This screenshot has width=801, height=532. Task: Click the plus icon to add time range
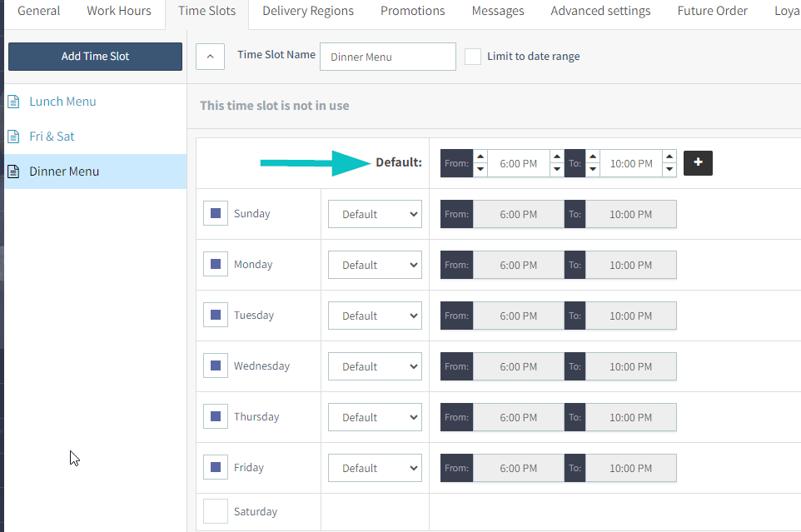click(698, 163)
